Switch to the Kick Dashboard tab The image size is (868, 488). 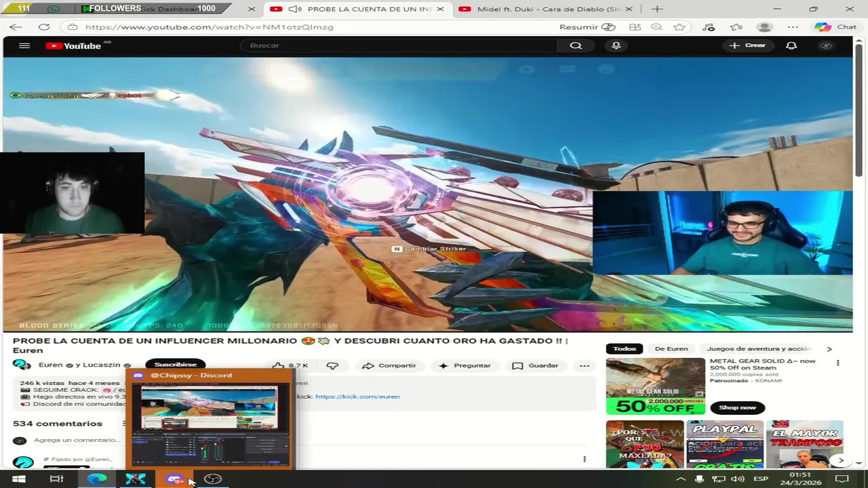[170, 9]
